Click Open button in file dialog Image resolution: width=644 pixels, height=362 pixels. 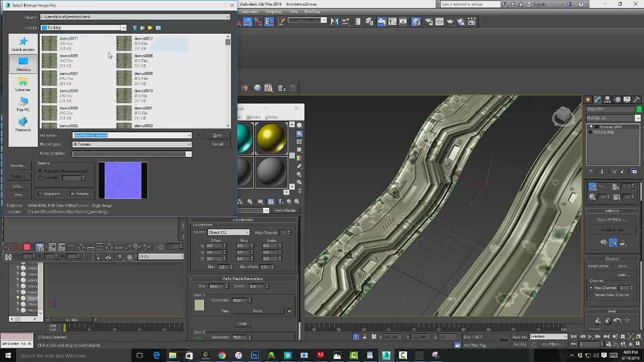click(x=217, y=135)
